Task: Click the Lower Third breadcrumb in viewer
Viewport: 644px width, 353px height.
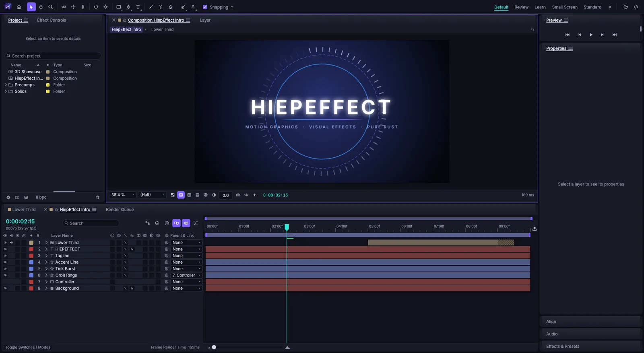Action: coord(162,29)
